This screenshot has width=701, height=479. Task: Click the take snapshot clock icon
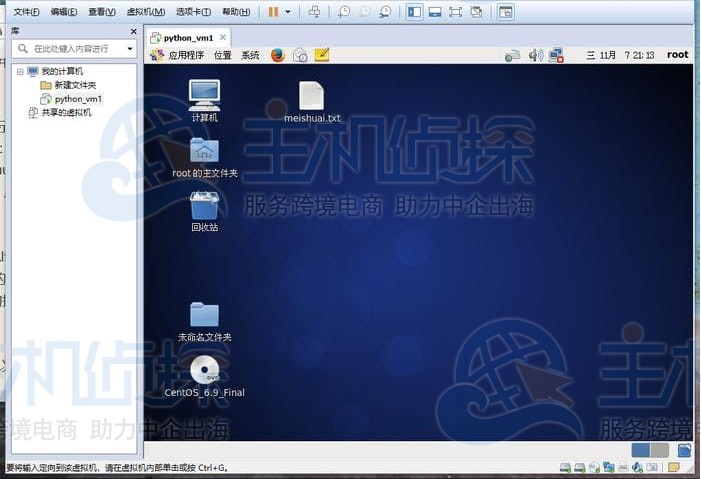(344, 12)
